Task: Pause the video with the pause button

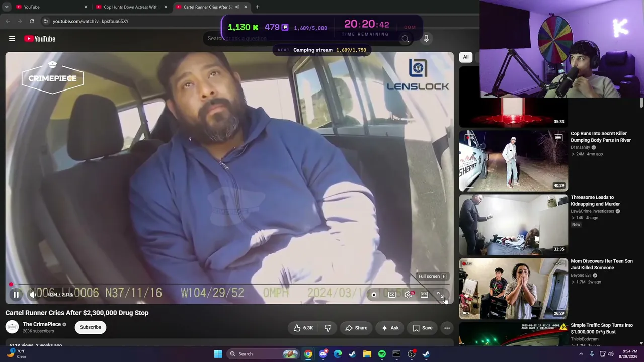Action: (16, 295)
